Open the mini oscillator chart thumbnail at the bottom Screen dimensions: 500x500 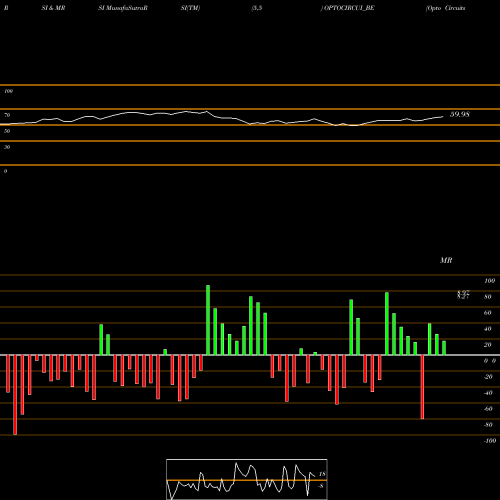(247, 479)
